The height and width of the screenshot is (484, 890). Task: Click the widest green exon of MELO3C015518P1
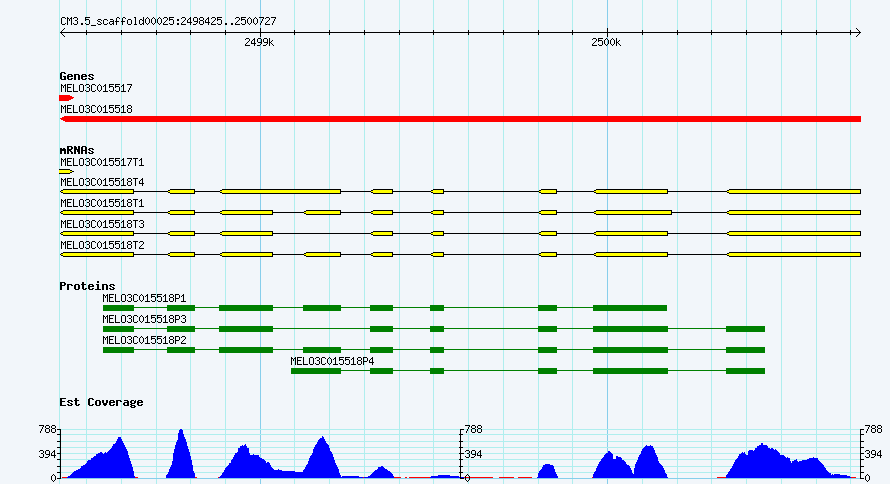click(x=630, y=308)
